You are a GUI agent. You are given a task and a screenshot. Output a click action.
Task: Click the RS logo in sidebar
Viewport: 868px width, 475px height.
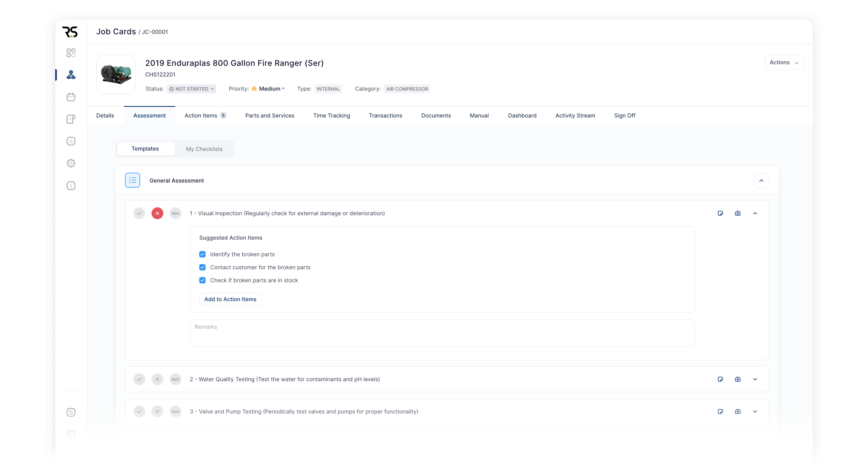click(x=70, y=32)
